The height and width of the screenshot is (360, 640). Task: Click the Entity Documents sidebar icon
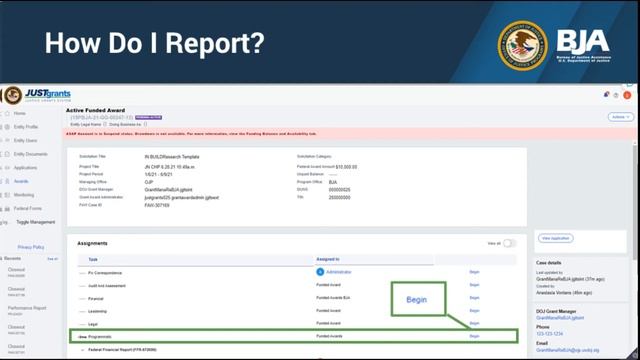click(x=7, y=154)
